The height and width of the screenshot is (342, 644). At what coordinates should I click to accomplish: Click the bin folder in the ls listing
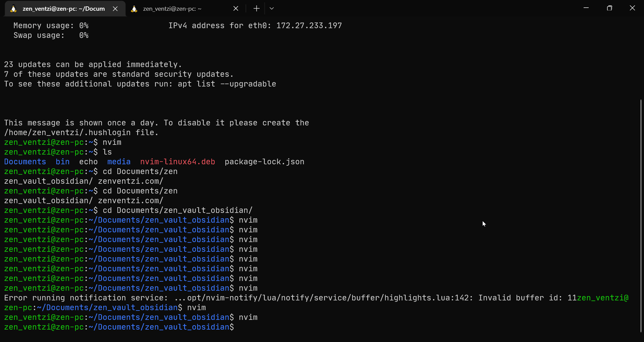(x=62, y=162)
